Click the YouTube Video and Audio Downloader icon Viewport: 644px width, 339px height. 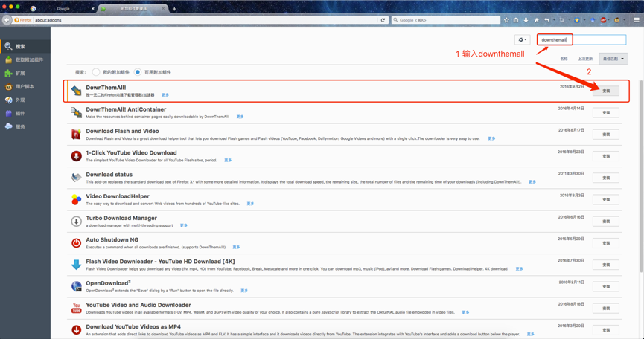76,308
